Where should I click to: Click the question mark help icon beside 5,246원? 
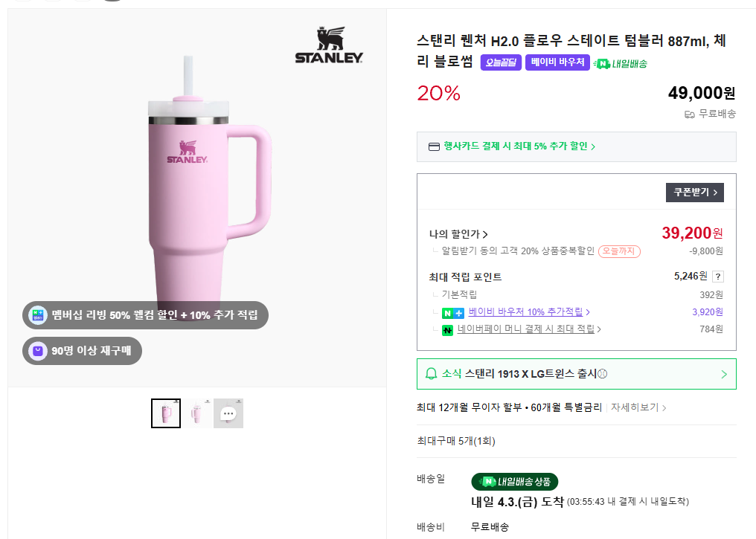click(718, 277)
